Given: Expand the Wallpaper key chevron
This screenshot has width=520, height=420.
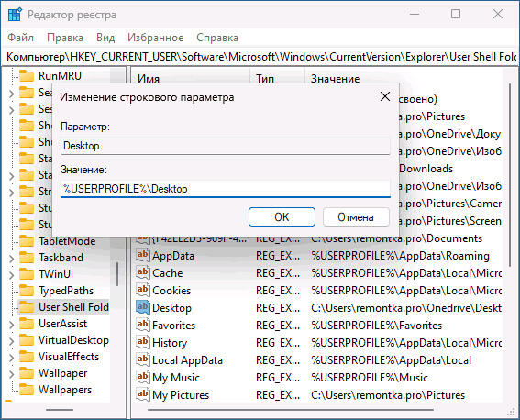Looking at the screenshot, I should pos(11,374).
